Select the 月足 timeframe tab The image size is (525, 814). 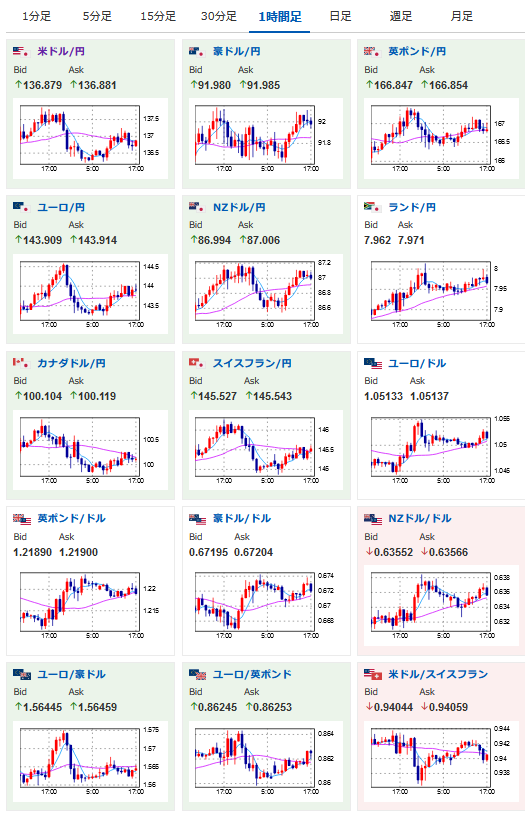point(462,17)
